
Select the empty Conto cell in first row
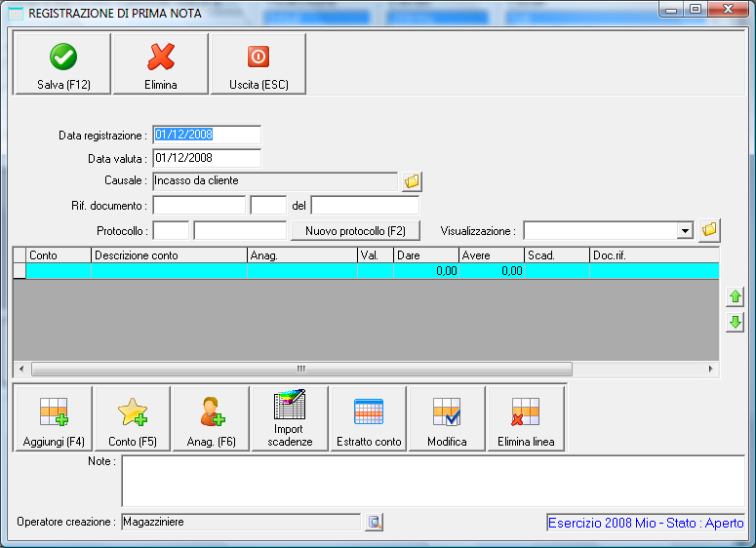point(59,271)
